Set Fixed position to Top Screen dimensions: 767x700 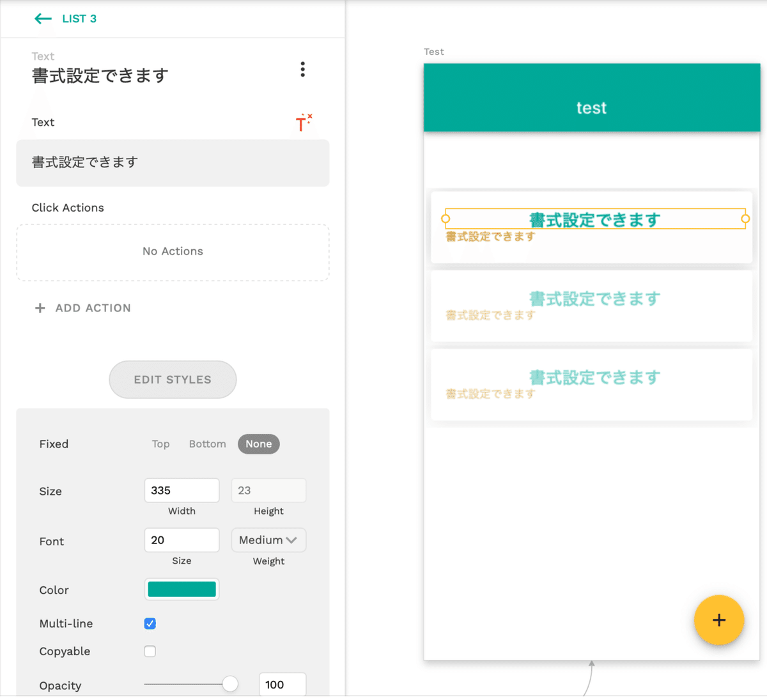pos(160,444)
